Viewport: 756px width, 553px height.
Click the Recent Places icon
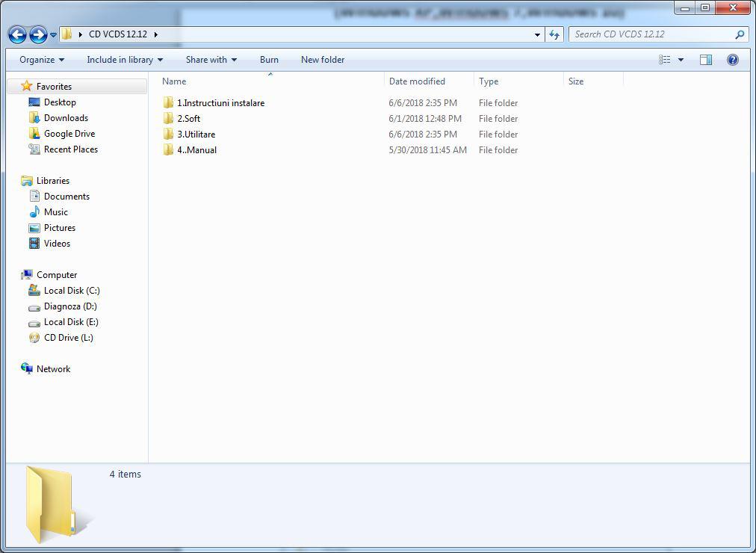[34, 149]
